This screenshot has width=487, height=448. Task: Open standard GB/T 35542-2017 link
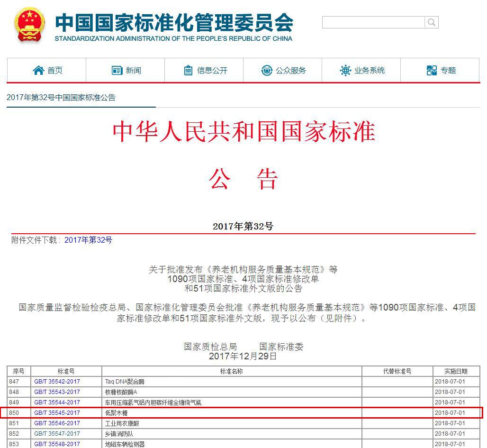[x=57, y=381]
